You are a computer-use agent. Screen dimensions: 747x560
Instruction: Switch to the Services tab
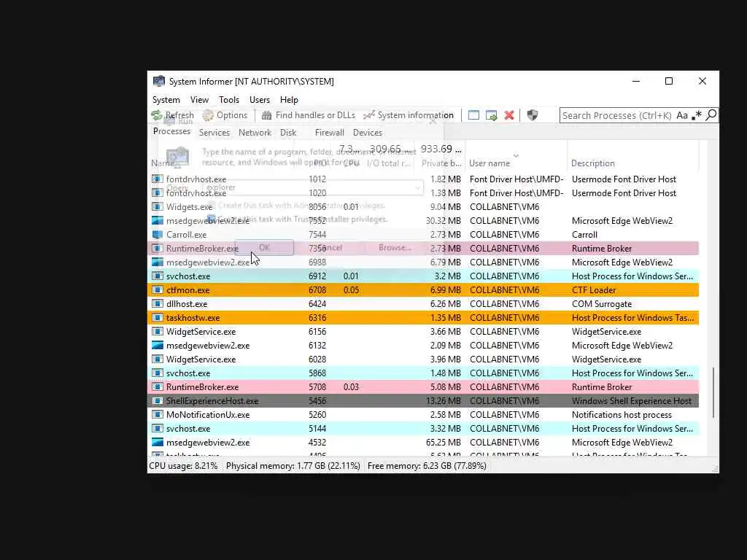click(214, 133)
